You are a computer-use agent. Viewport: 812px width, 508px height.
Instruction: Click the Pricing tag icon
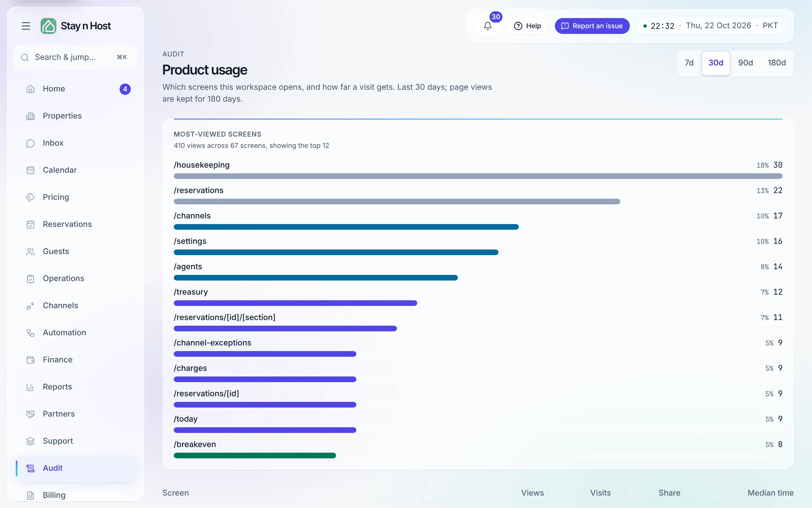(x=30, y=197)
